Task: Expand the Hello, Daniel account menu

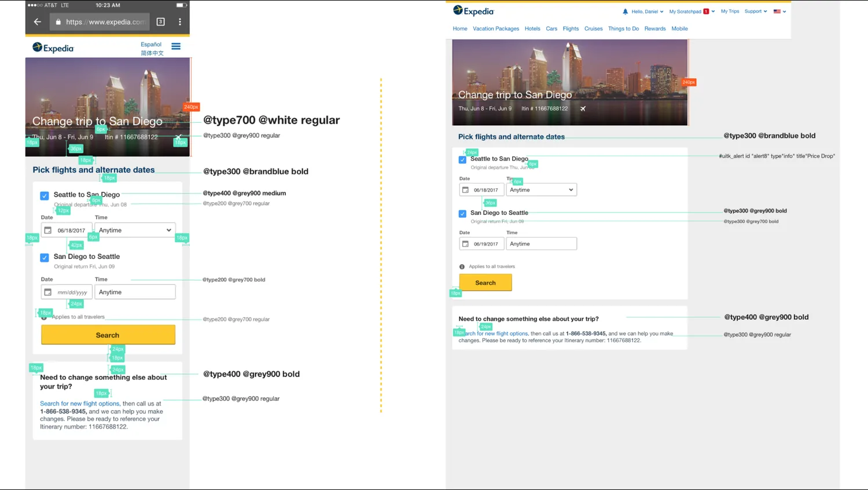Action: point(647,12)
